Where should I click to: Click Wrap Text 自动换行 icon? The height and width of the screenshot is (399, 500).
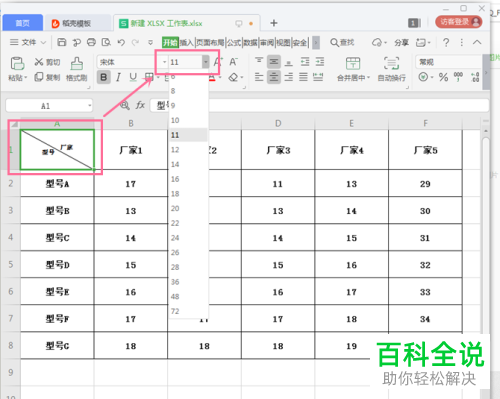pos(391,63)
